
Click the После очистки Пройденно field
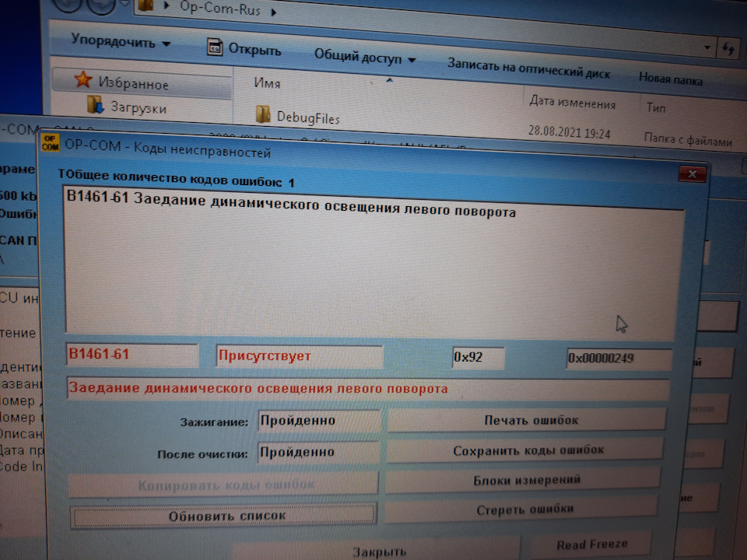(x=318, y=452)
